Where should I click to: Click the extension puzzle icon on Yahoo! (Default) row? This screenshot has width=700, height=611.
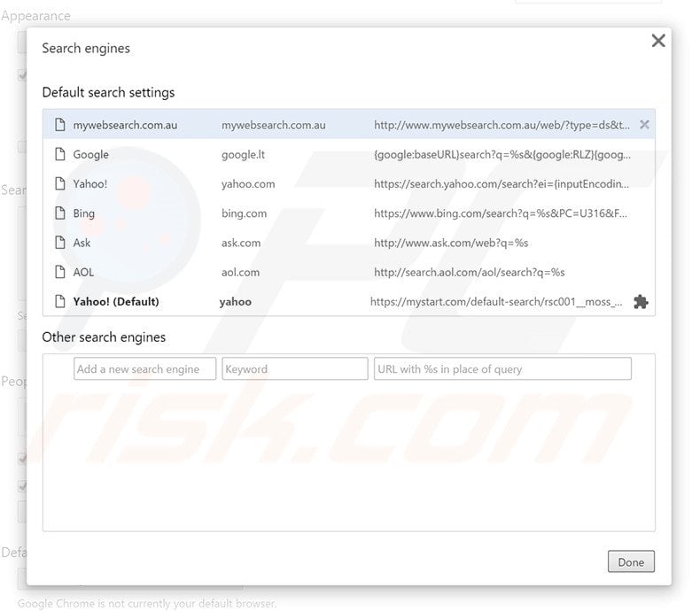pos(641,302)
